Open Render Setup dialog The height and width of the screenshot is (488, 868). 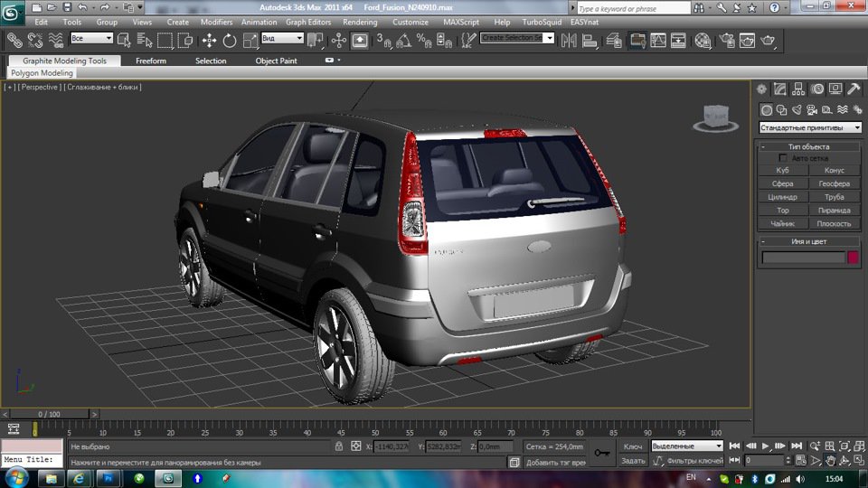click(x=727, y=40)
